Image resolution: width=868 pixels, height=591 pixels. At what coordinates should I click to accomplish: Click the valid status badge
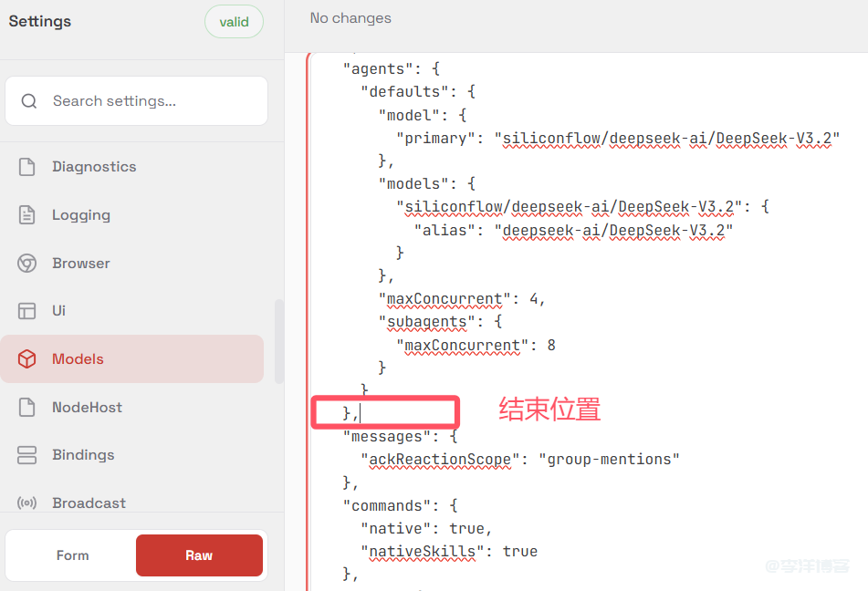(234, 21)
